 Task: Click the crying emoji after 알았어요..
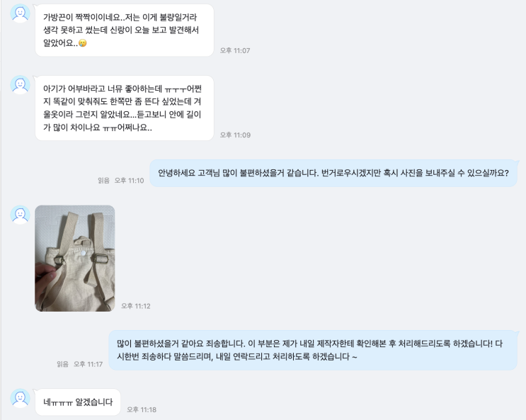tap(83, 43)
